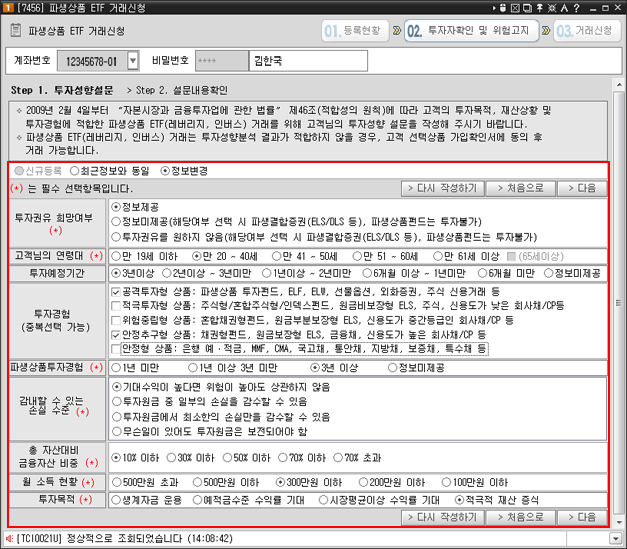Toggle 적극투자형 상품 experience checkbox
This screenshot has width=627, height=549.
point(116,306)
